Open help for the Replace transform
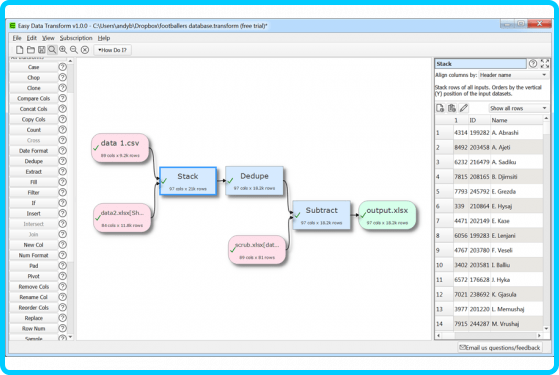Viewport: 559px width, 375px height. click(x=62, y=318)
